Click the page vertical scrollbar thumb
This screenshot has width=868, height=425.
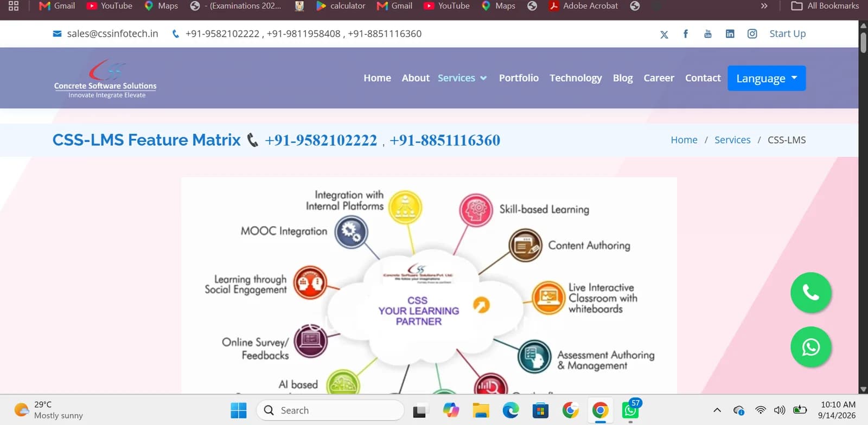click(x=863, y=42)
